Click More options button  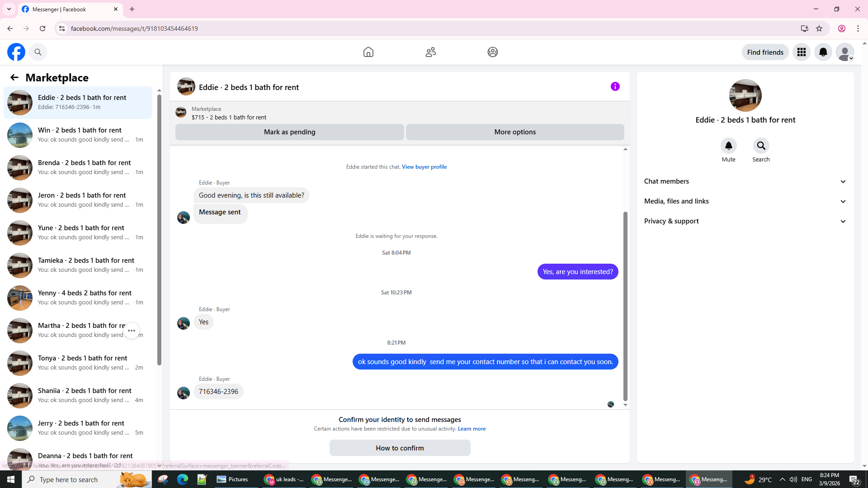click(515, 132)
